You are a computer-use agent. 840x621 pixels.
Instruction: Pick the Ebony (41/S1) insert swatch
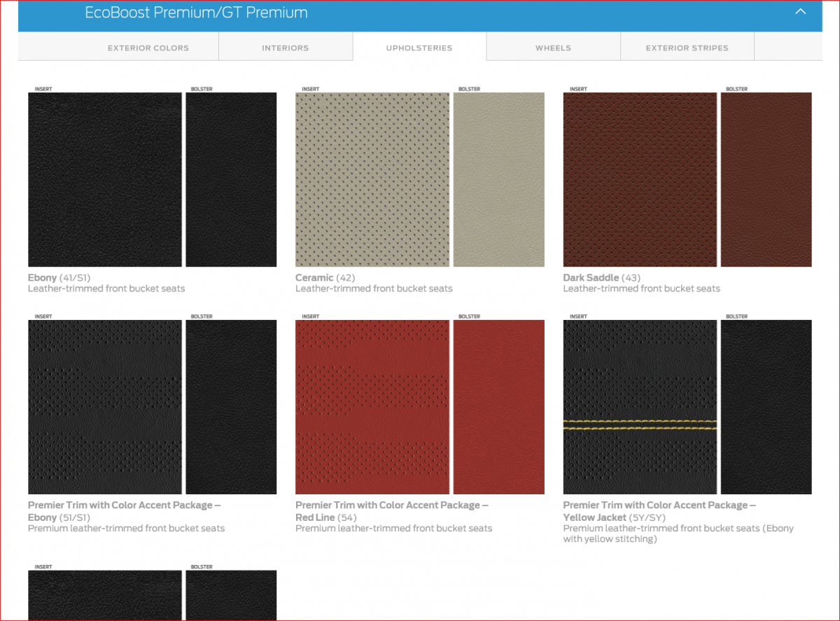[105, 180]
